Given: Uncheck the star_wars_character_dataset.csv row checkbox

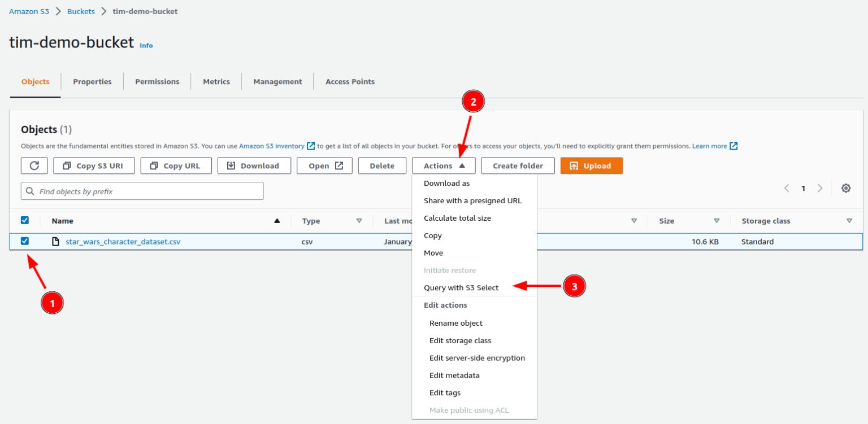Looking at the screenshot, I should pos(24,241).
